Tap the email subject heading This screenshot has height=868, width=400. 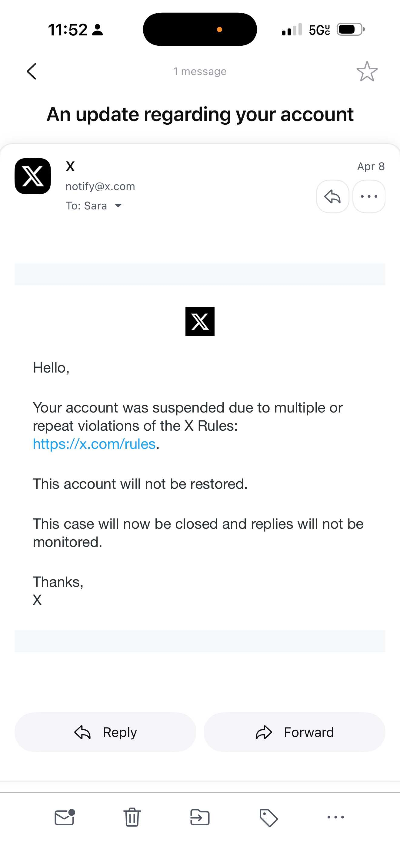(200, 114)
